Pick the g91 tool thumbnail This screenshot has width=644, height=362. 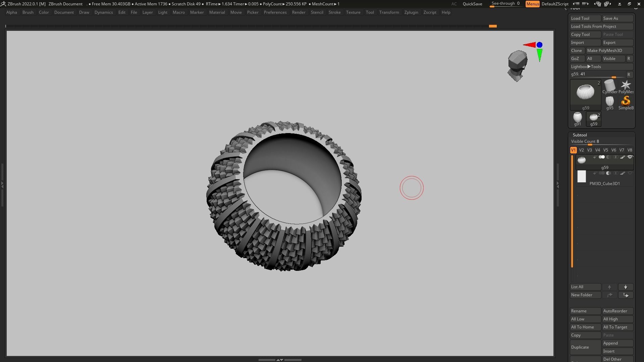click(x=577, y=117)
